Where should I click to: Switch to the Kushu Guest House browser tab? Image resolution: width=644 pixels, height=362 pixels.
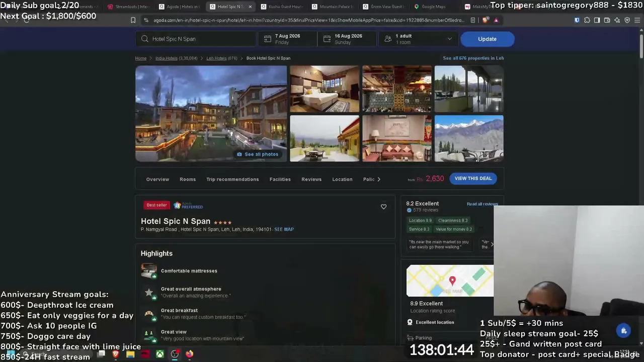point(281,7)
